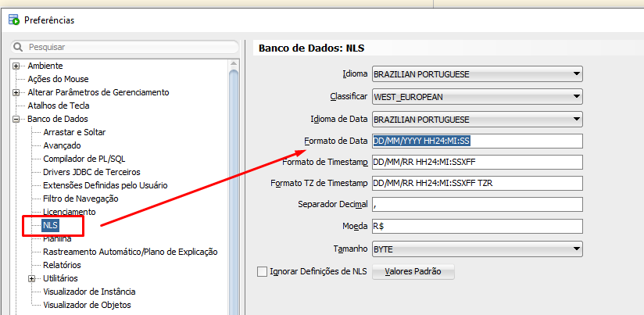Select Visualizador de Objetos item
Image resolution: width=644 pixels, height=315 pixels.
(87, 305)
